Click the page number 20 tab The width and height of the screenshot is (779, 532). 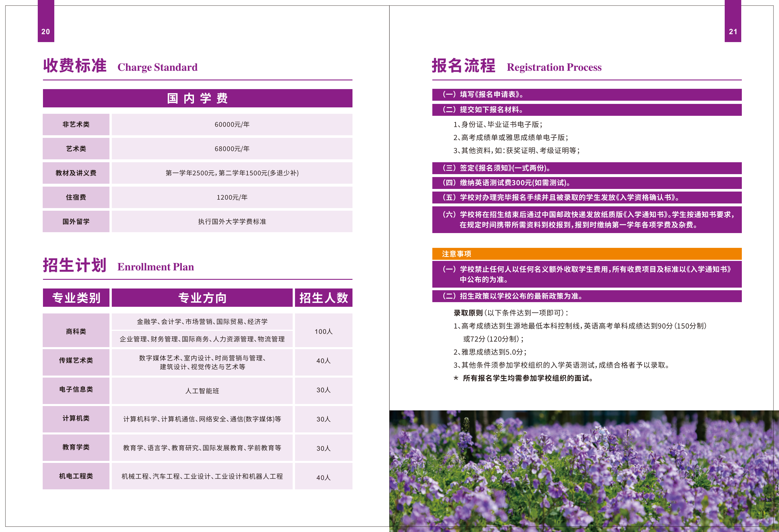(x=46, y=21)
